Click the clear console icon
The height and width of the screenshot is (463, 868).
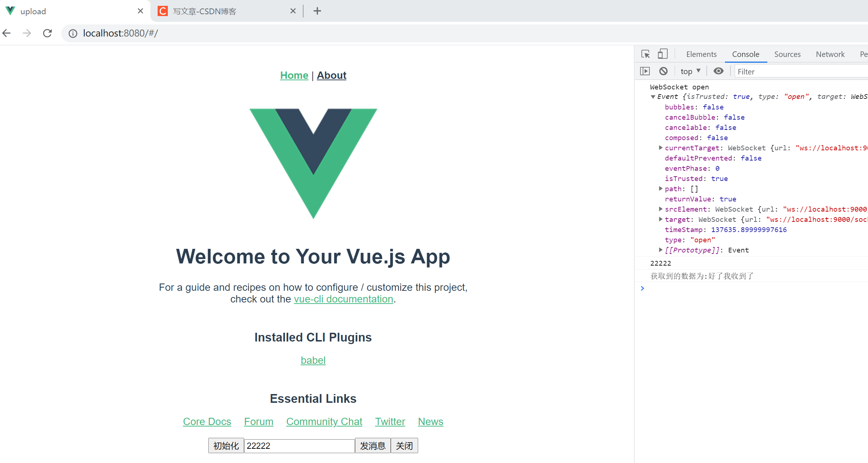tap(663, 71)
